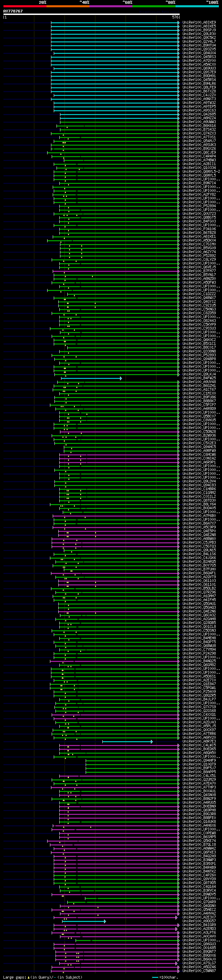The width and height of the screenshot is (222, 980).
Task: Click the UniRef100_A9NXT3 label
Action: point(199,99)
